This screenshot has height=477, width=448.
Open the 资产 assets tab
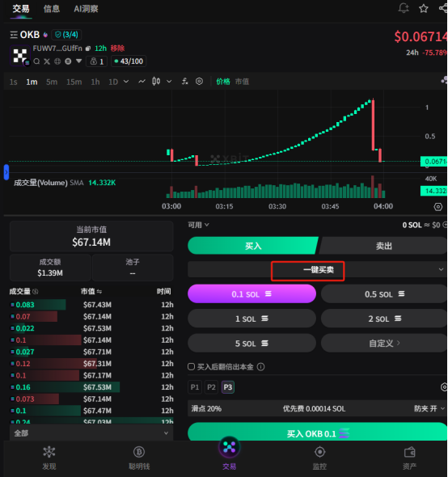(410, 458)
